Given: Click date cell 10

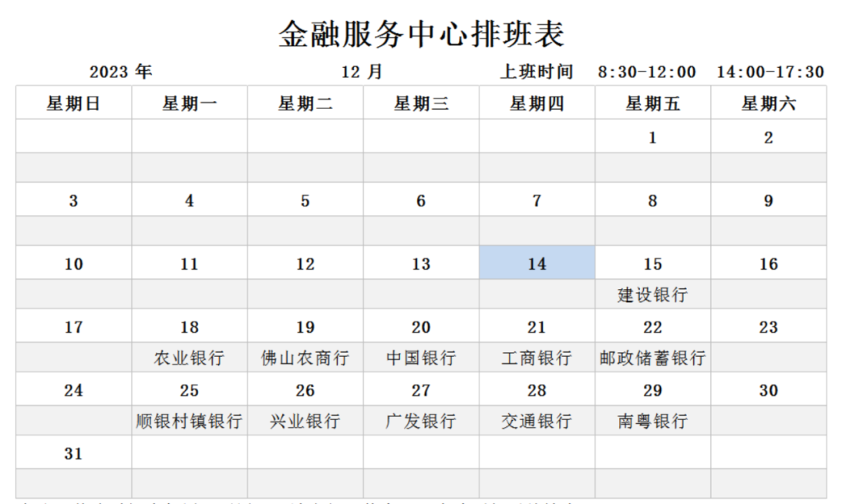Looking at the screenshot, I should point(73,263).
